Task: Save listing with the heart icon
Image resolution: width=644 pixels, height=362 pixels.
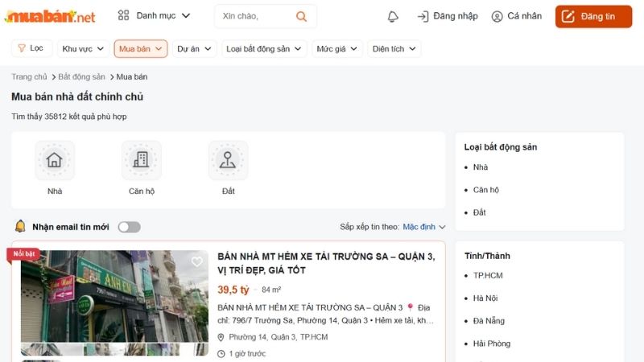Action: coord(196,261)
